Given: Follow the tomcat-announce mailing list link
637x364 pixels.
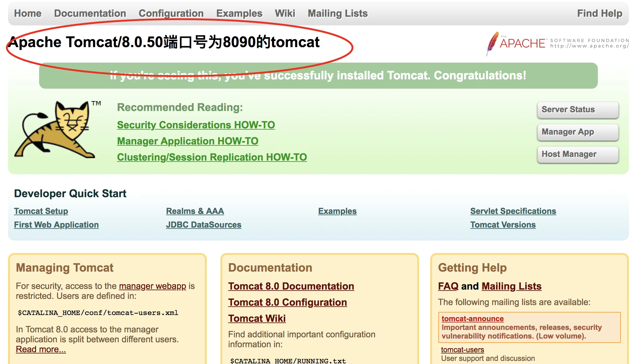Looking at the screenshot, I should click(x=472, y=319).
